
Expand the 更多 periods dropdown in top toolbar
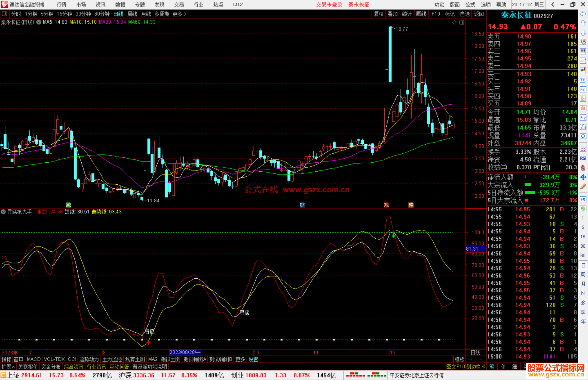tap(179, 14)
